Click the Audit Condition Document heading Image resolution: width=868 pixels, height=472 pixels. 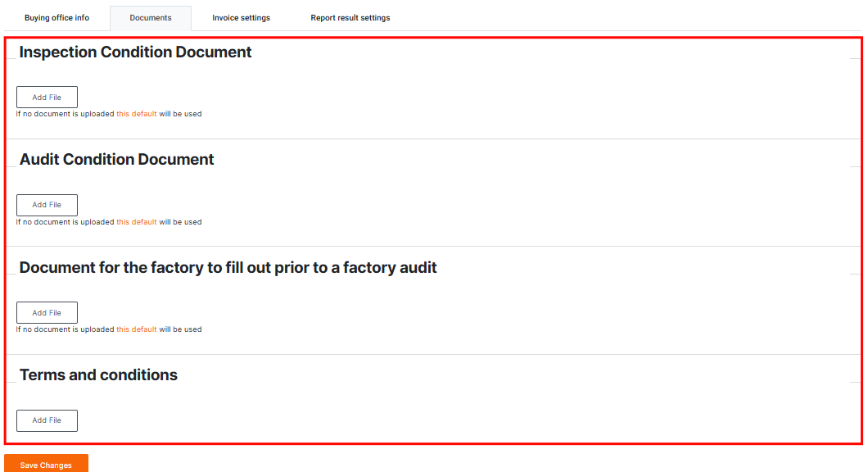tap(116, 160)
